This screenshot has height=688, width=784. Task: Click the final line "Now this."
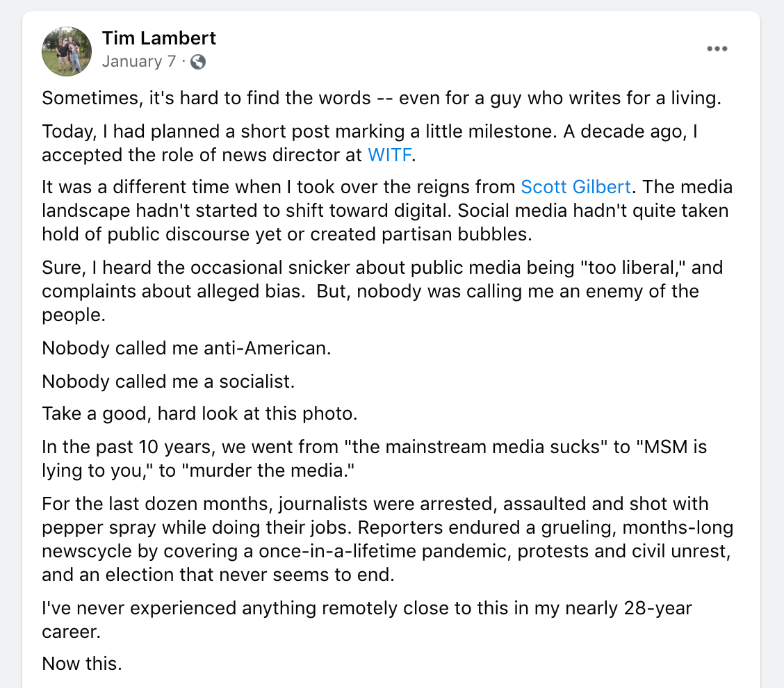click(x=82, y=664)
